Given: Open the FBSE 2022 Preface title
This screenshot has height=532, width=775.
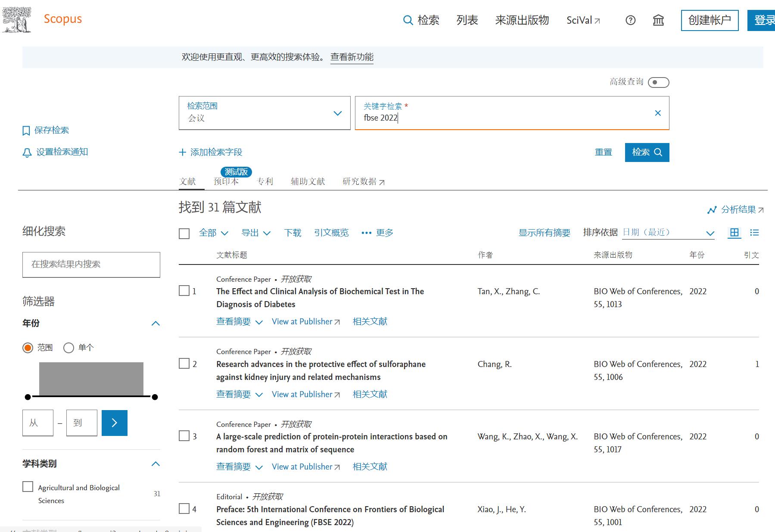Looking at the screenshot, I should coord(330,516).
